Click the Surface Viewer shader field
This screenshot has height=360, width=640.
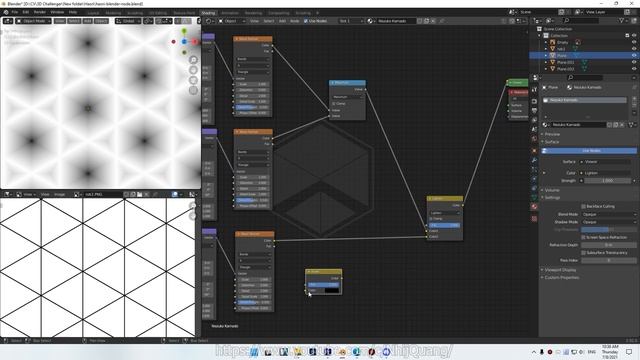[605, 162]
